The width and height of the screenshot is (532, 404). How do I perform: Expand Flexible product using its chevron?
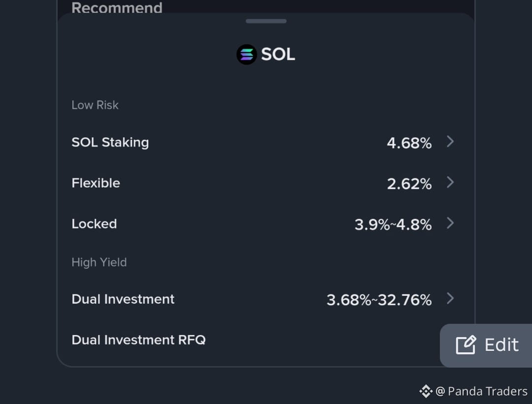click(450, 183)
